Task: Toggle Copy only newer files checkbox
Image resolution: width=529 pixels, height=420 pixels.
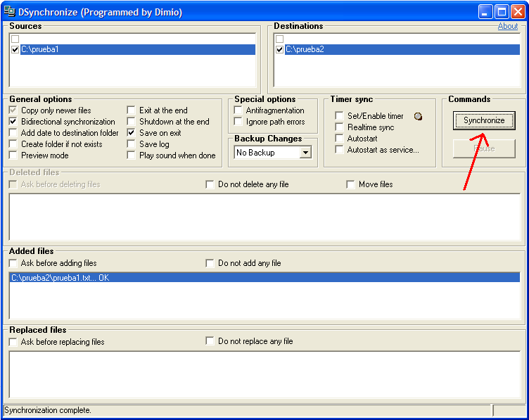Action: (x=13, y=110)
